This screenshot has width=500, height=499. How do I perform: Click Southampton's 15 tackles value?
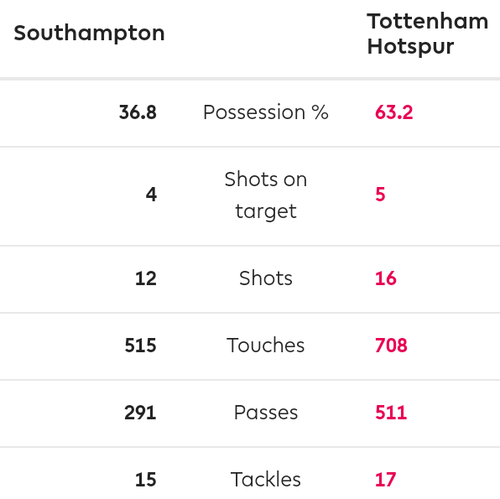(146, 480)
